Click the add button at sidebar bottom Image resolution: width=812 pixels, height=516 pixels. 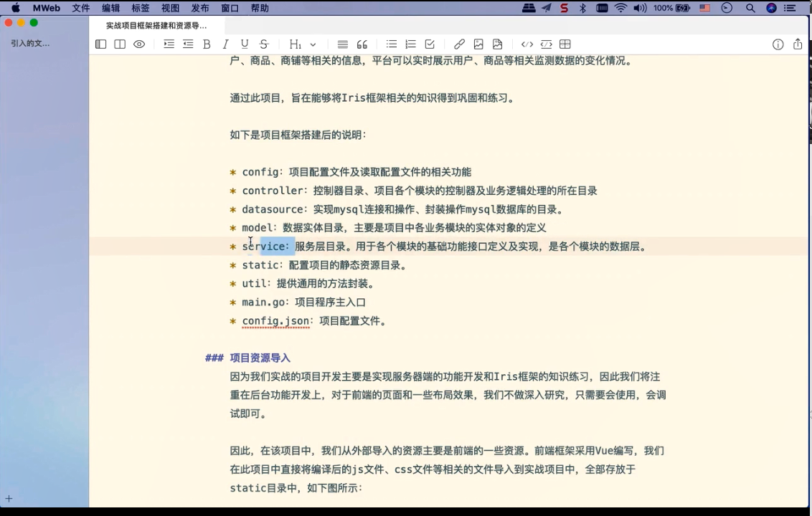pyautogui.click(x=9, y=498)
